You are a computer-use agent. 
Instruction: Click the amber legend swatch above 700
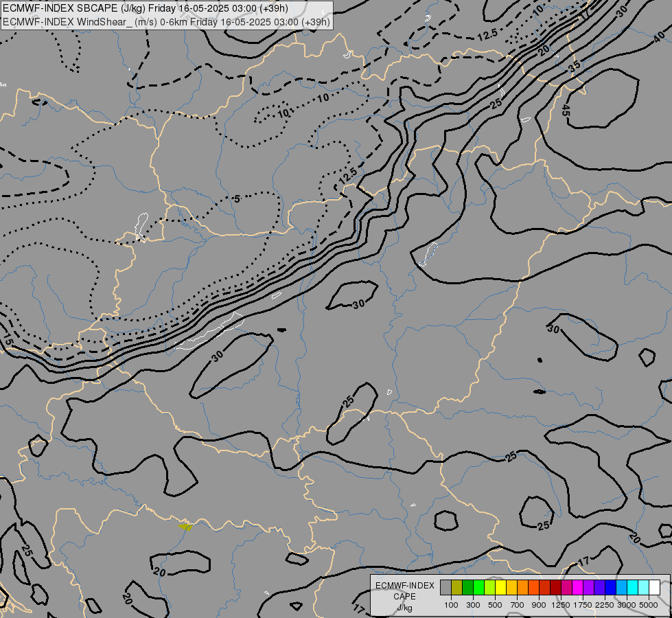click(x=511, y=587)
